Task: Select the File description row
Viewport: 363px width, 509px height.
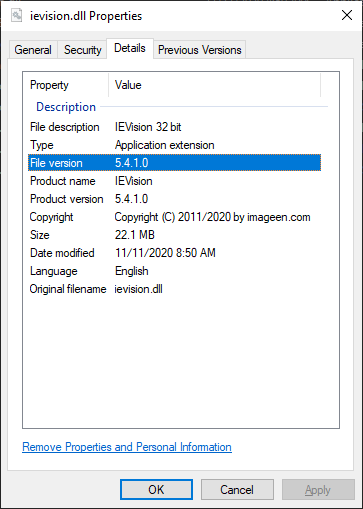Action: [x=174, y=127]
